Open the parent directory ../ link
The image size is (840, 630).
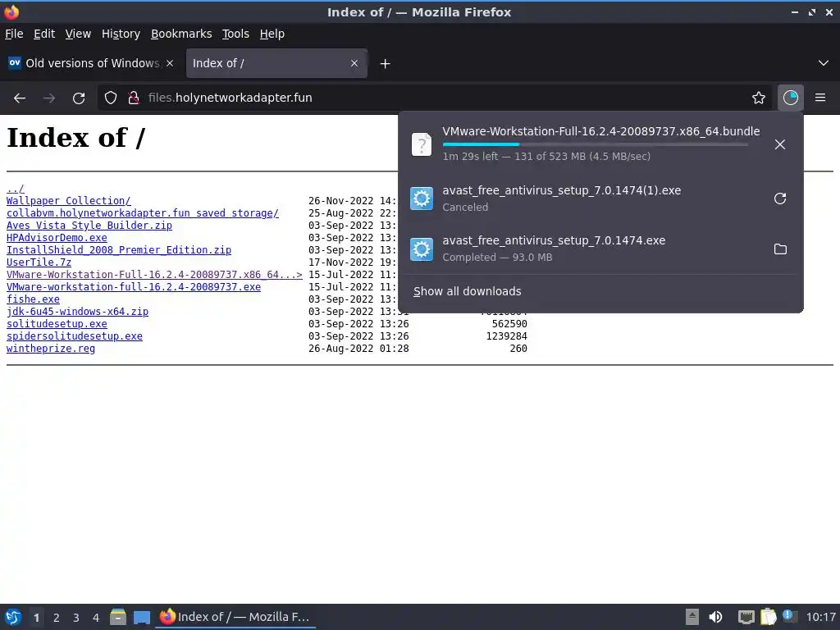tap(15, 189)
